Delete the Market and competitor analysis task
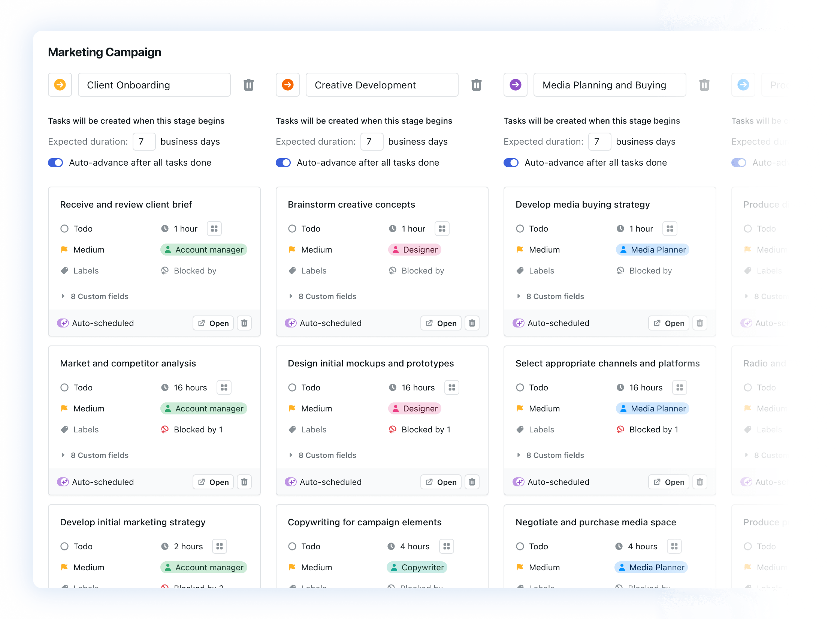Screen dimensions: 840x619 point(244,482)
